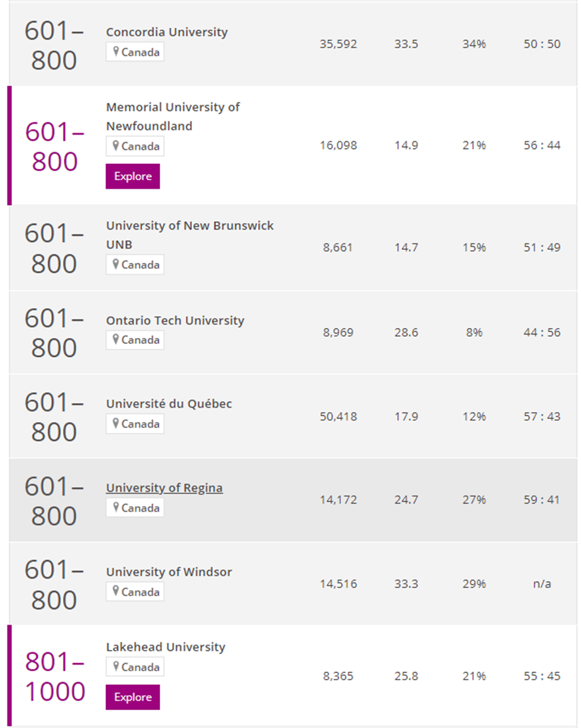Select the pin icon under University of Regina

click(x=116, y=508)
